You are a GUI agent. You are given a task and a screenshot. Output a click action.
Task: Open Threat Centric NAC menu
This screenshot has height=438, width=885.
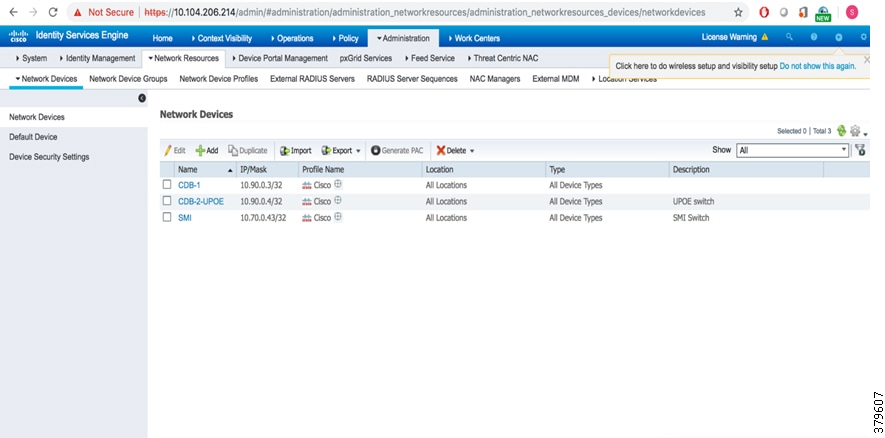(502, 58)
